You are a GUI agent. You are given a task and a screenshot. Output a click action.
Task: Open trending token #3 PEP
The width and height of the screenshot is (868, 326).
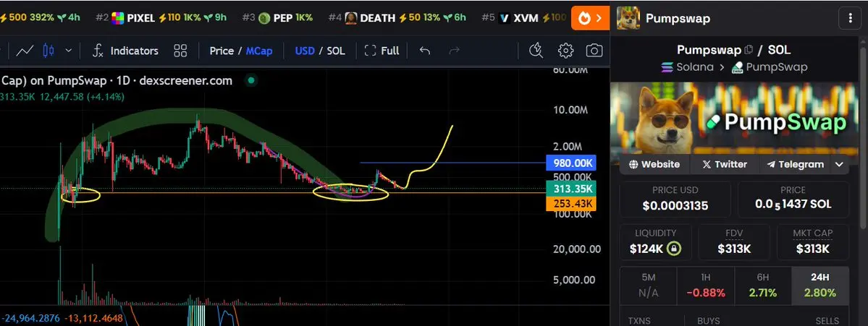pyautogui.click(x=277, y=17)
